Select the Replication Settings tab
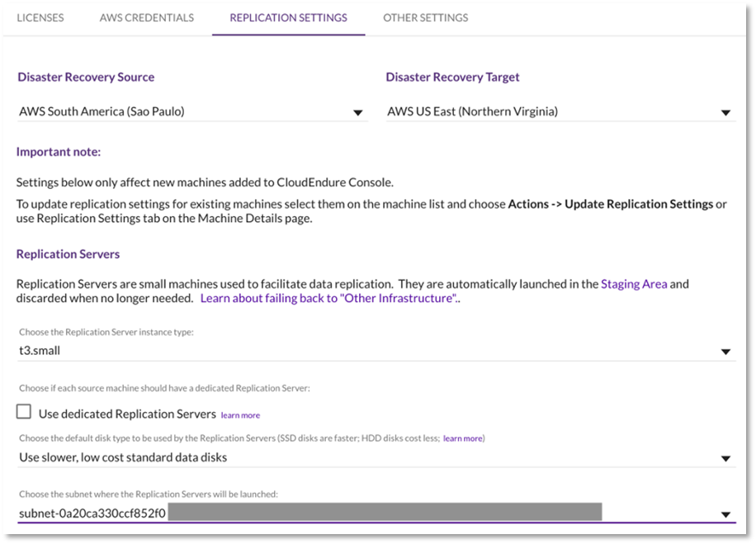 288,18
